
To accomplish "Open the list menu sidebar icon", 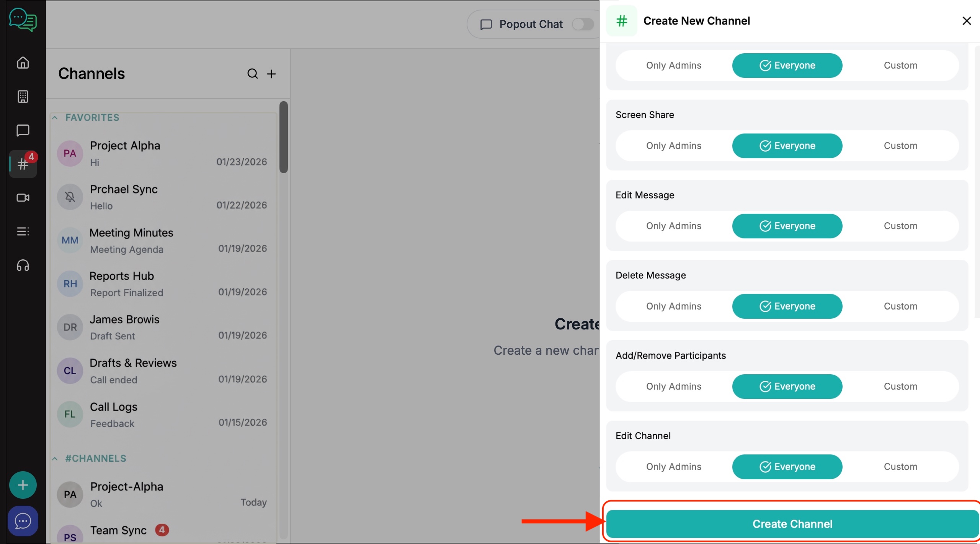I will click(x=23, y=231).
